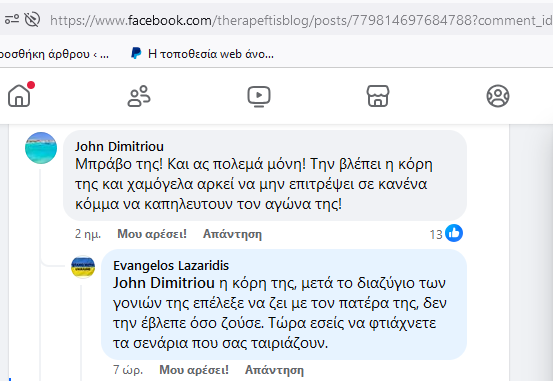Click the site permissions icon in address bar
Image resolution: width=553 pixels, height=381 pixels.
pyautogui.click(x=12, y=19)
